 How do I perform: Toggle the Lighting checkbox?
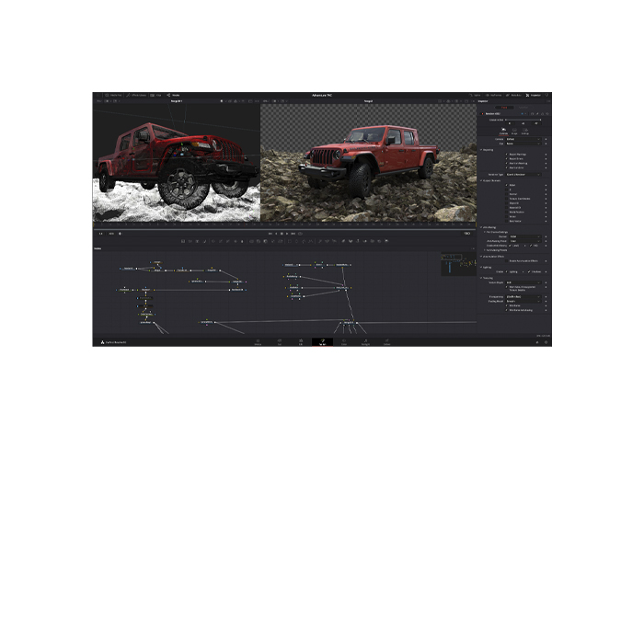coord(506,271)
